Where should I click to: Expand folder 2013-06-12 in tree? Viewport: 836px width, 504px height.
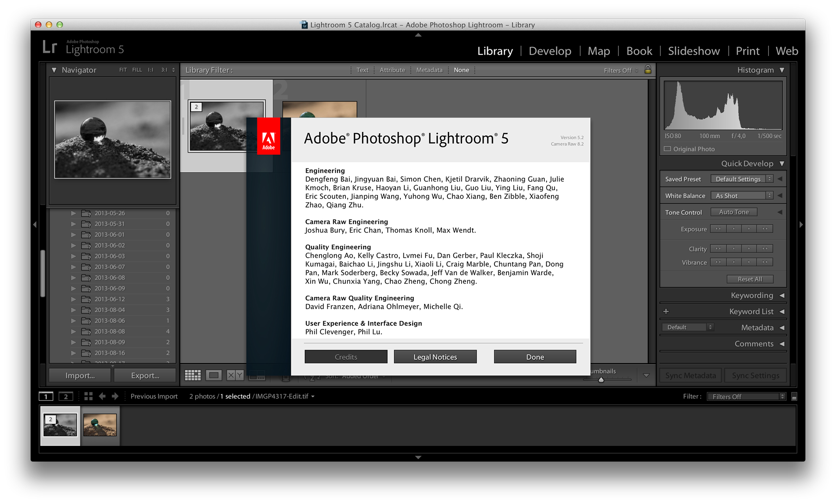coord(73,299)
